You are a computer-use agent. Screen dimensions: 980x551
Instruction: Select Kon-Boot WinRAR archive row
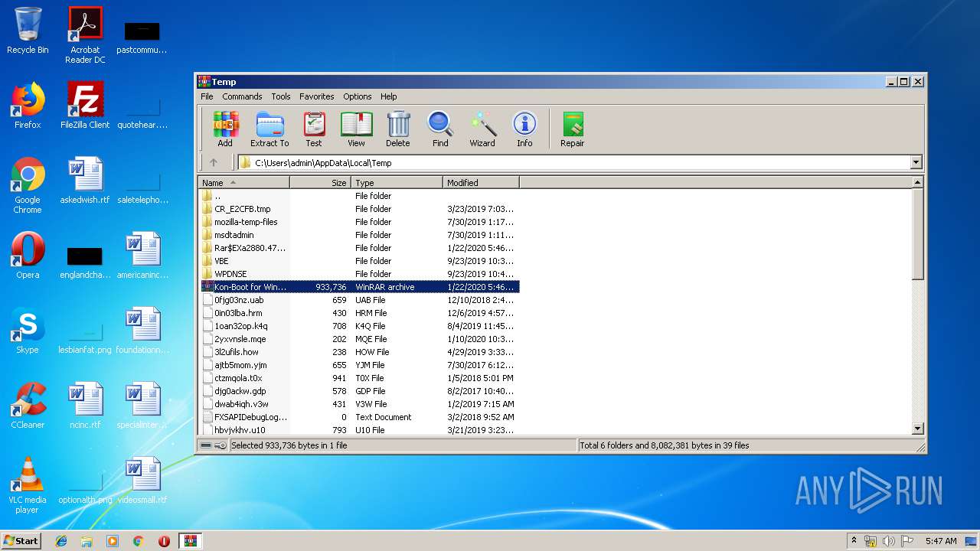click(360, 287)
